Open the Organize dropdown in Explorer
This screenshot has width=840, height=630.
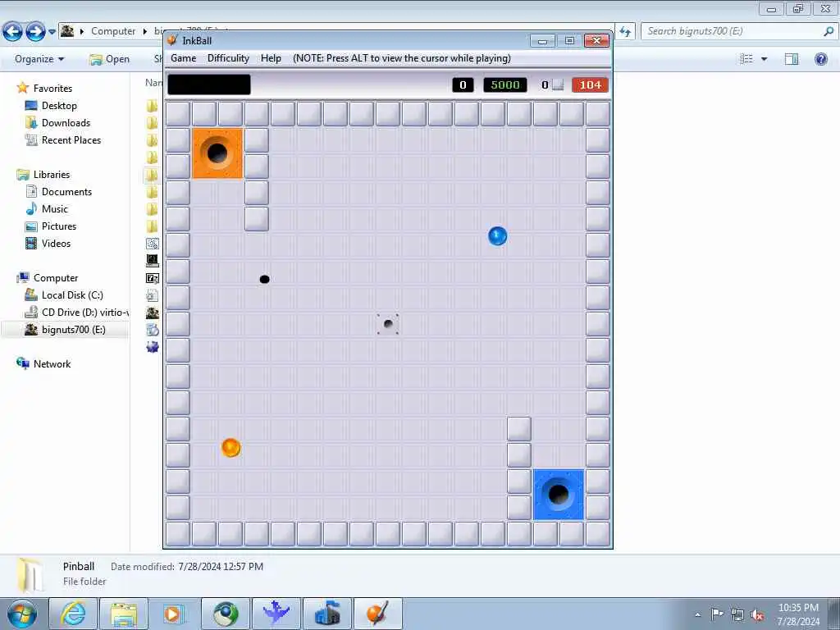pyautogui.click(x=39, y=59)
